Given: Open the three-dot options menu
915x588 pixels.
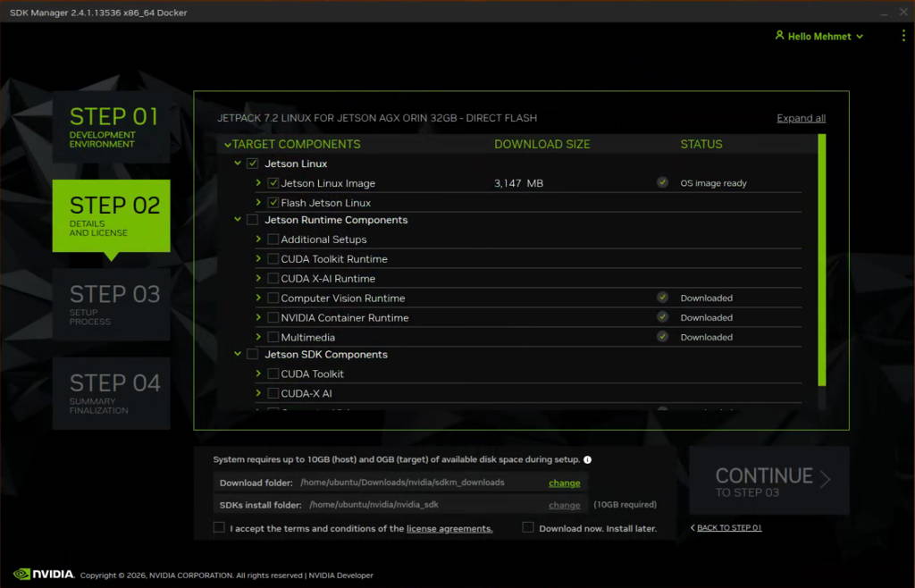Looking at the screenshot, I should tap(903, 36).
